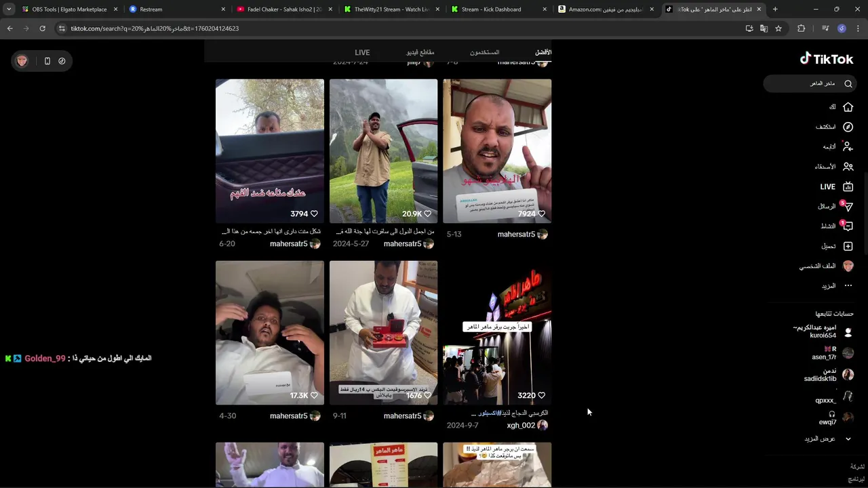Open the Following icon (أتابعه)

[x=848, y=146]
